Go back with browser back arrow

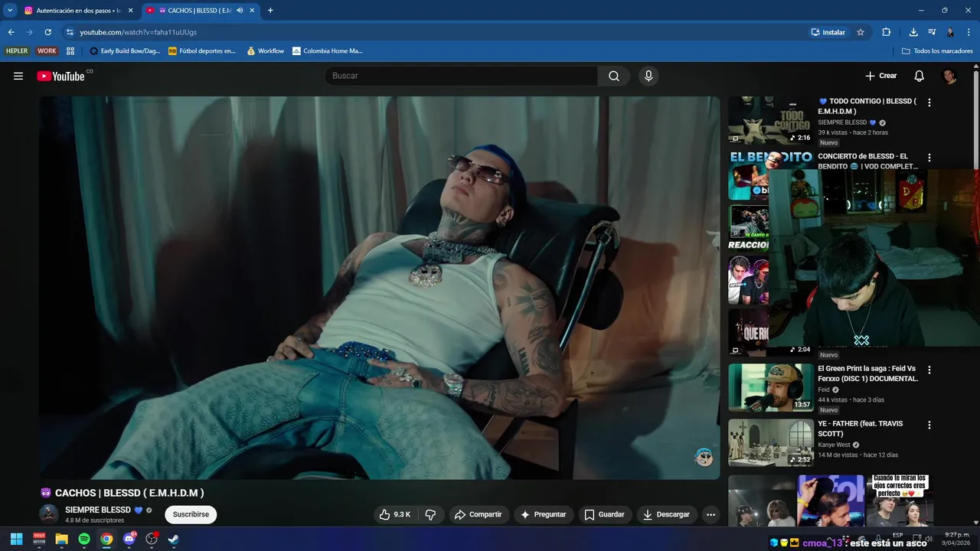pos(11,32)
